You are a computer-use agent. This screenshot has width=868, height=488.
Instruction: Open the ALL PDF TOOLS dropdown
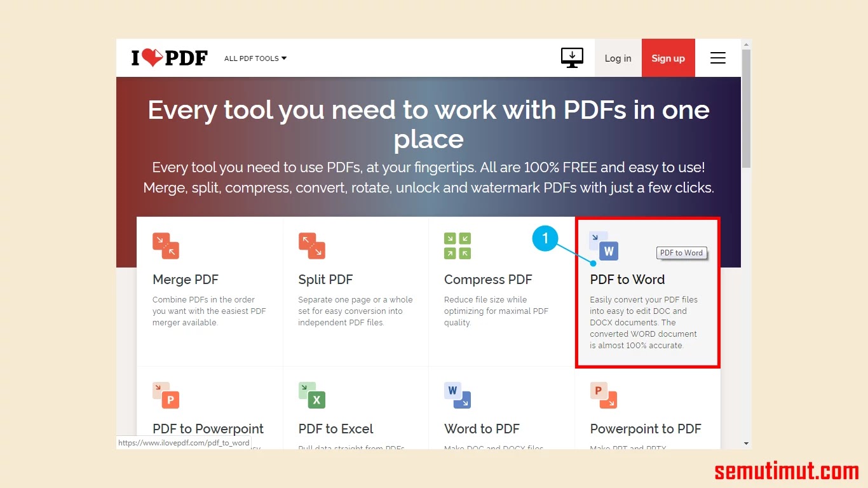255,58
